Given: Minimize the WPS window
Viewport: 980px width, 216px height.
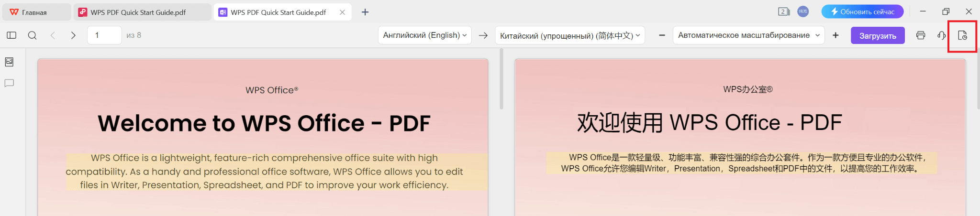Looking at the screenshot, I should tap(923, 11).
